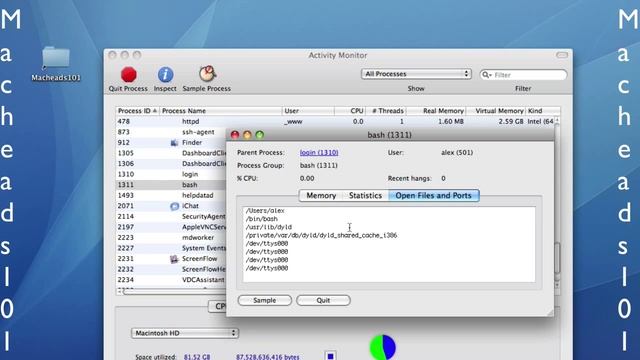This screenshot has width=640, height=360.
Task: Sort by the Virtual Memory column header
Action: tap(495, 111)
